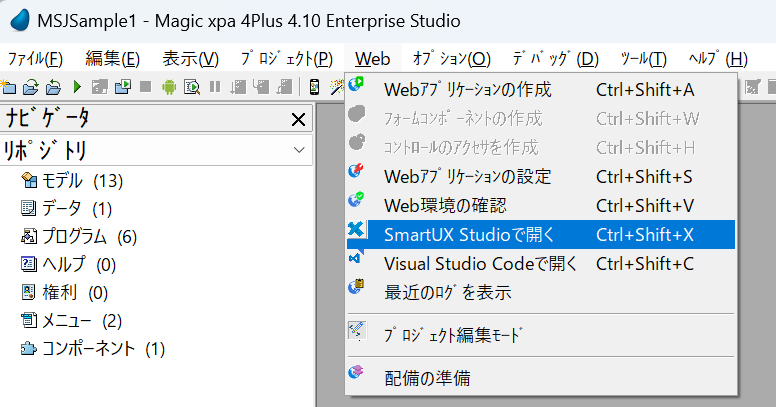
Task: Open the ヘルプ(H) menu
Action: [x=718, y=59]
